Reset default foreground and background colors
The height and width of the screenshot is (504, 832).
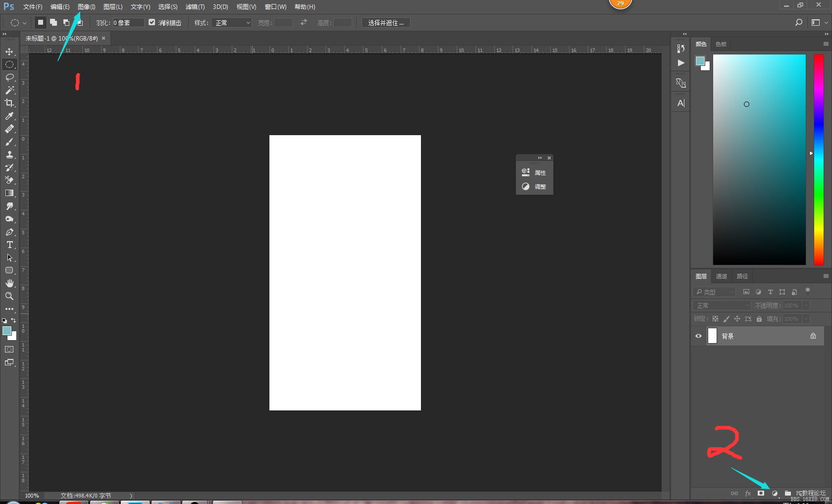coord(4,321)
